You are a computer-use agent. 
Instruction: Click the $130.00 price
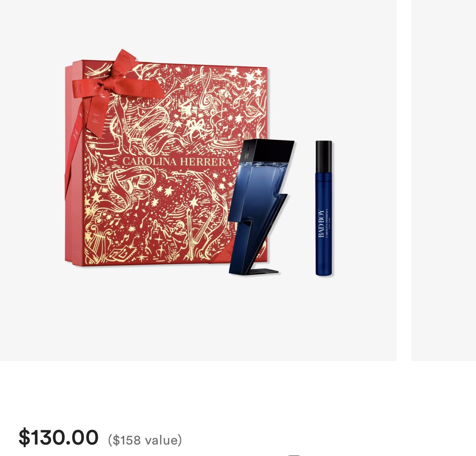click(59, 437)
